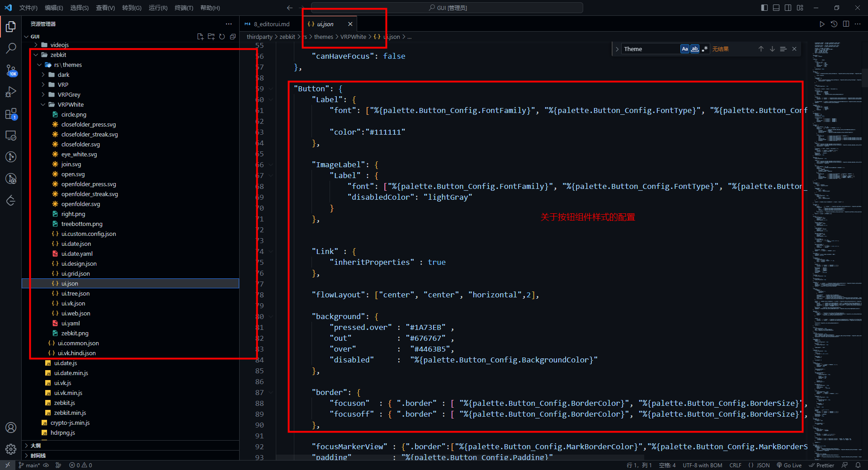This screenshot has width=868, height=470.
Task: Click the Theme find input field
Action: [x=651, y=49]
